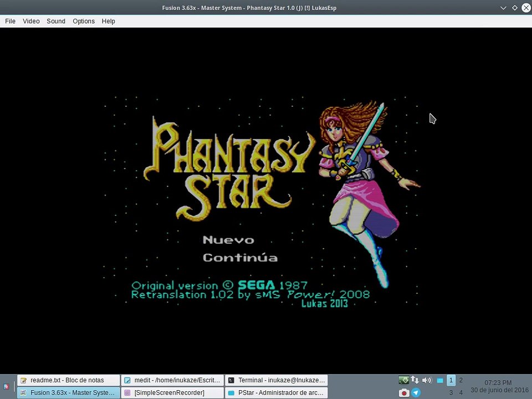The height and width of the screenshot is (399, 532).
Task: Switch to medit editor taskbar window
Action: pos(173,380)
